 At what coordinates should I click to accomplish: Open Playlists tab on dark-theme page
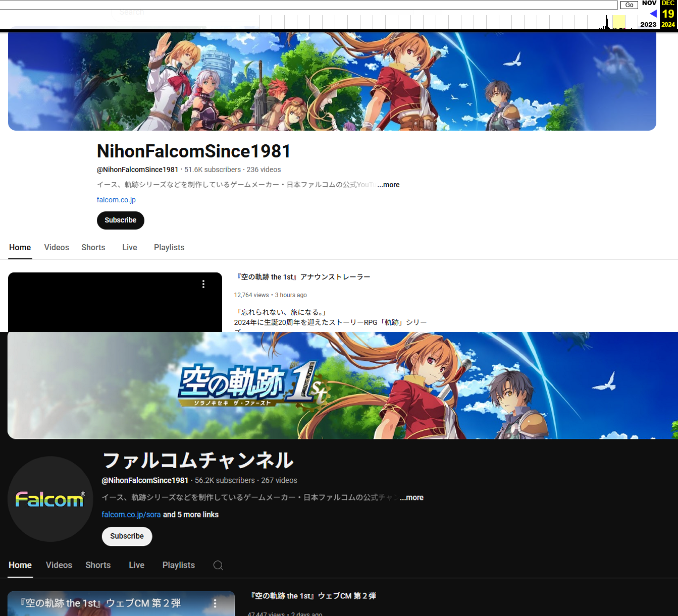pyautogui.click(x=179, y=565)
